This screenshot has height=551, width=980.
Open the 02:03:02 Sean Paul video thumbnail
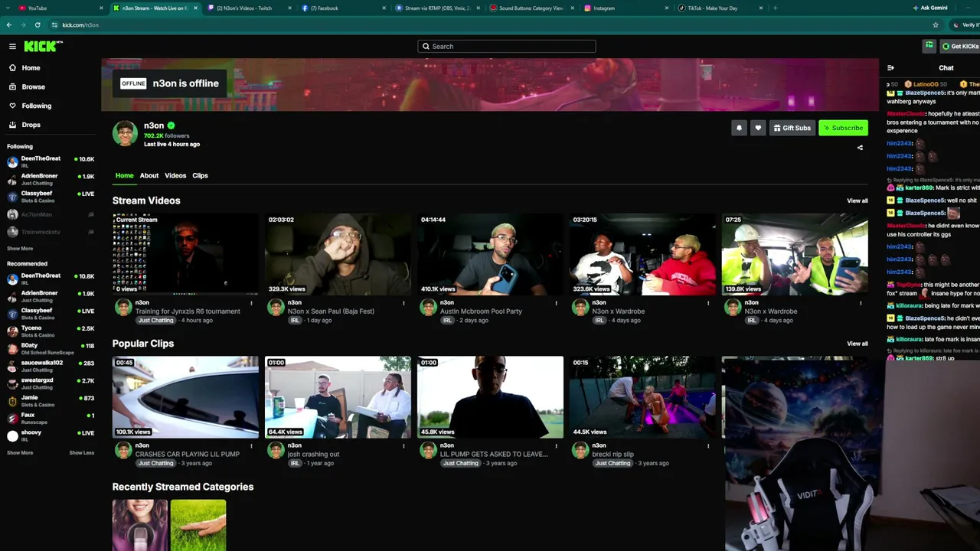(x=338, y=254)
